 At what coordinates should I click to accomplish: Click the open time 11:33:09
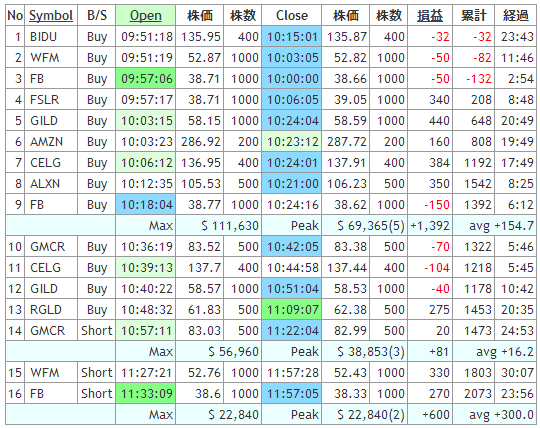(x=146, y=393)
